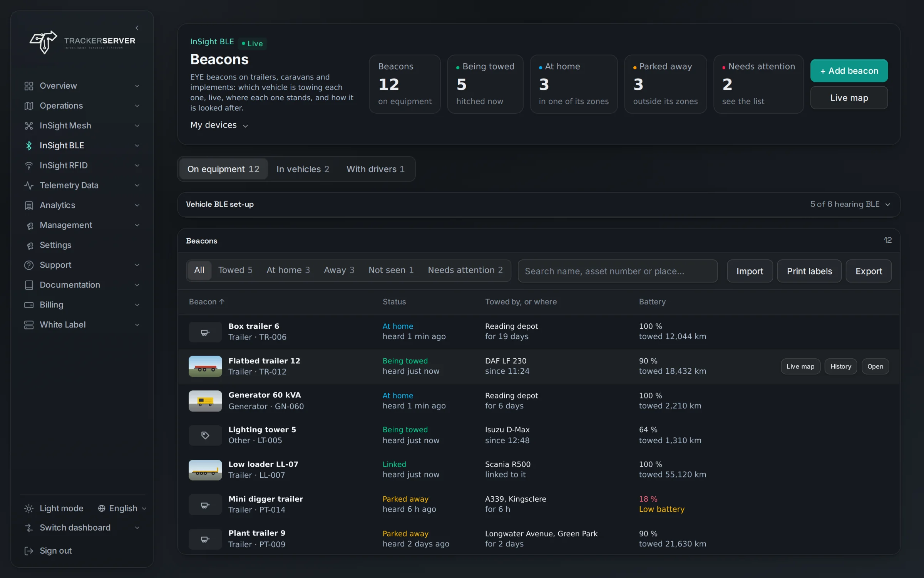Click the Print labels button

(809, 271)
